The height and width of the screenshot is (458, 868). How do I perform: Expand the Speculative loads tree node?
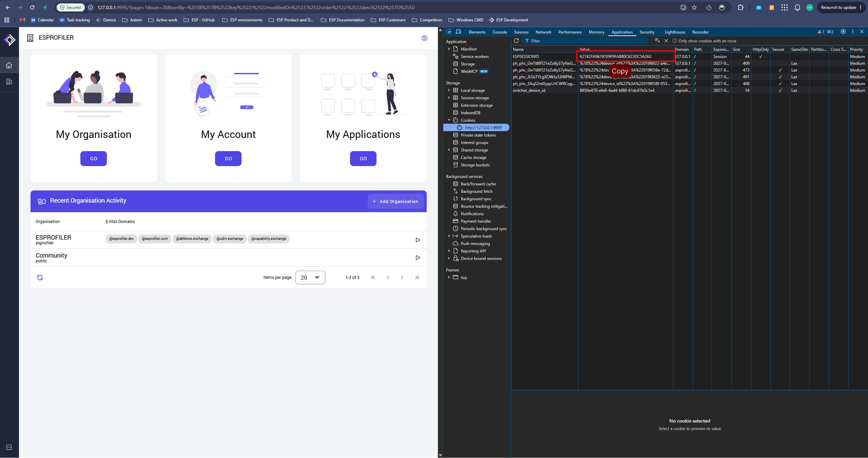tap(449, 236)
